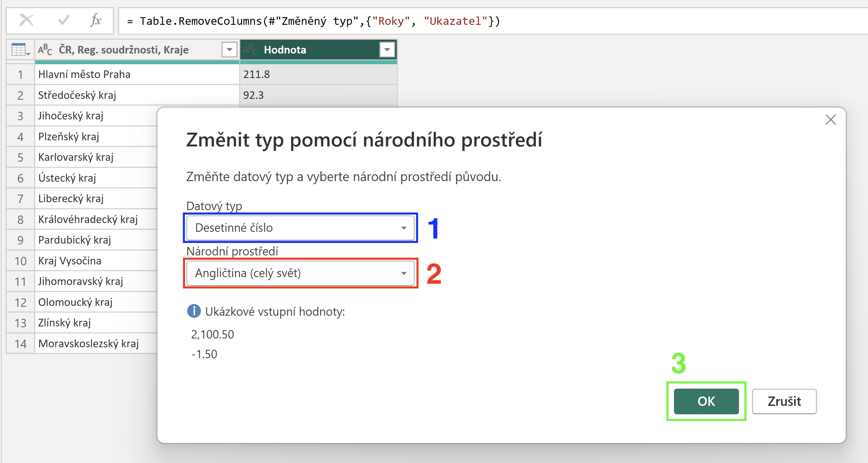Select the cell Jihočeský kraj
This screenshot has height=463, width=868.
[x=96, y=115]
